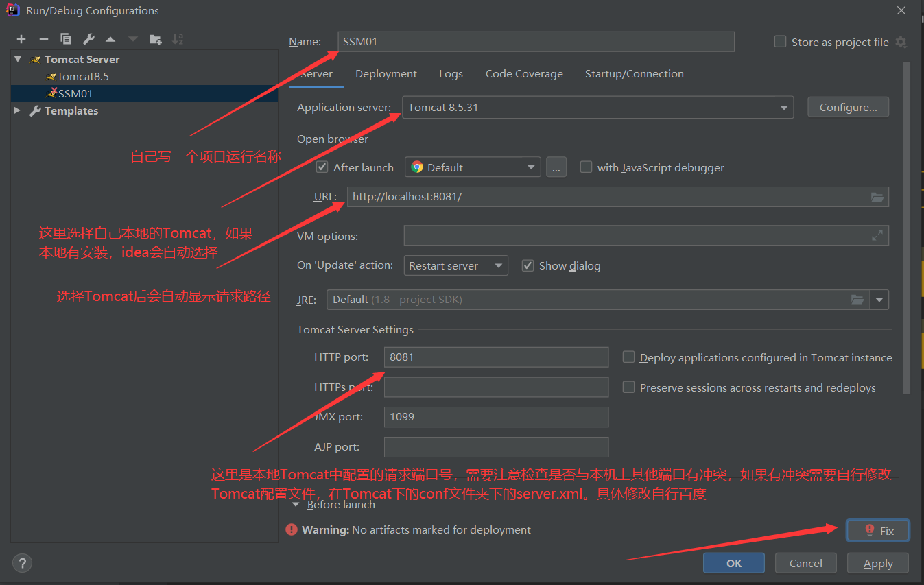Click the red warning icon beside Warning text

pos(292,529)
